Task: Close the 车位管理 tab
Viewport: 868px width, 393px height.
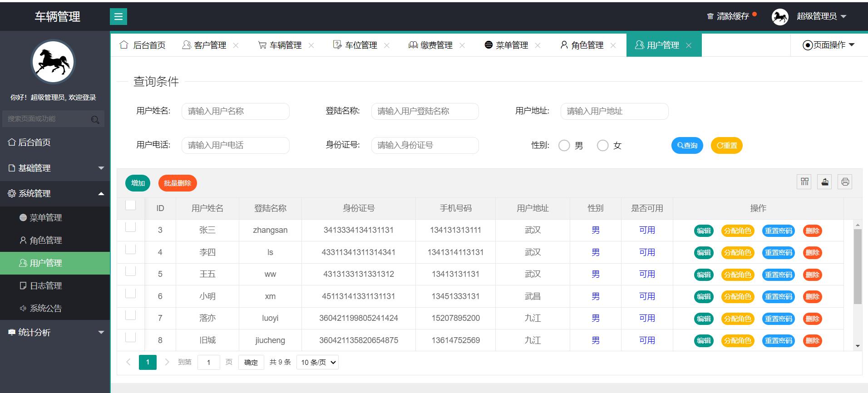Action: [x=387, y=45]
